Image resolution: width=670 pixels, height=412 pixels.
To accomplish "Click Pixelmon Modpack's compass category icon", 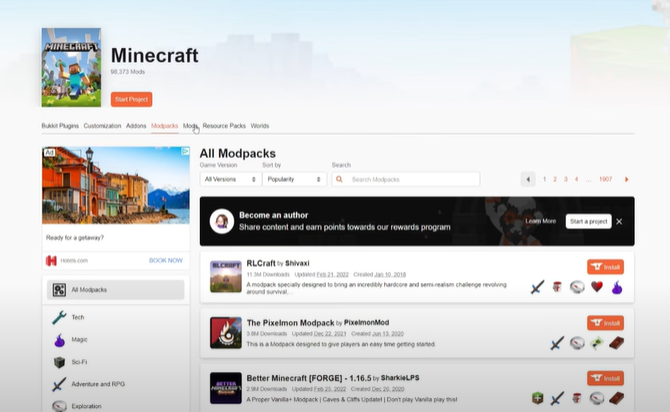I will click(577, 343).
